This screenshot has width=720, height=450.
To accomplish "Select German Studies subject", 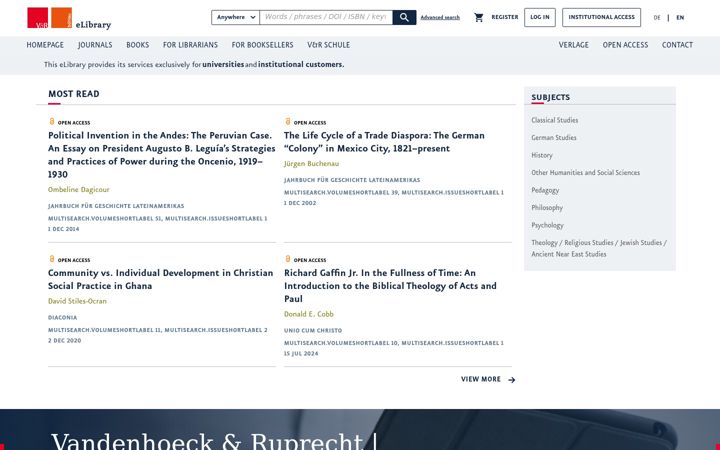I will pyautogui.click(x=554, y=138).
